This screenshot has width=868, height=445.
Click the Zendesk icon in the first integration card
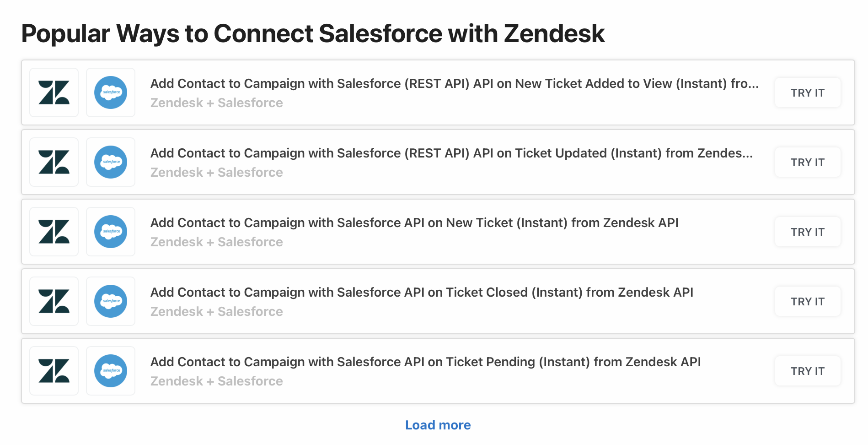tap(54, 92)
